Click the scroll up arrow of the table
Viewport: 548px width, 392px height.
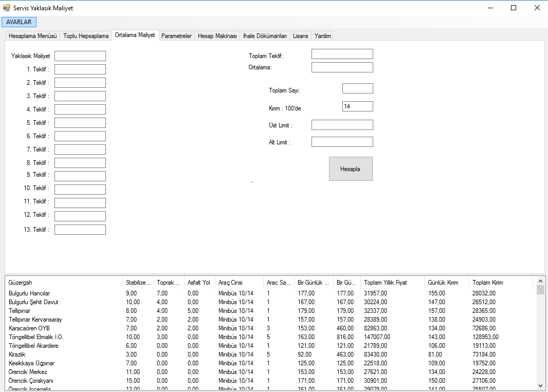[540, 281]
